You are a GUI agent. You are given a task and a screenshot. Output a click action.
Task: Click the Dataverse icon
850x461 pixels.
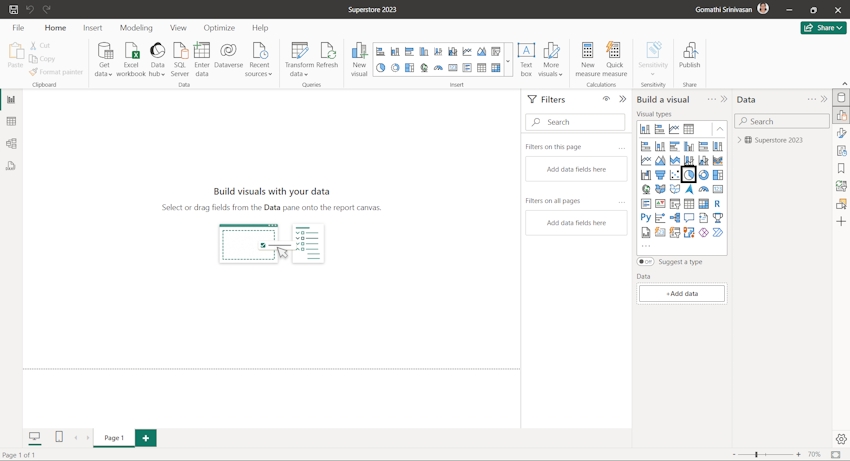click(228, 52)
